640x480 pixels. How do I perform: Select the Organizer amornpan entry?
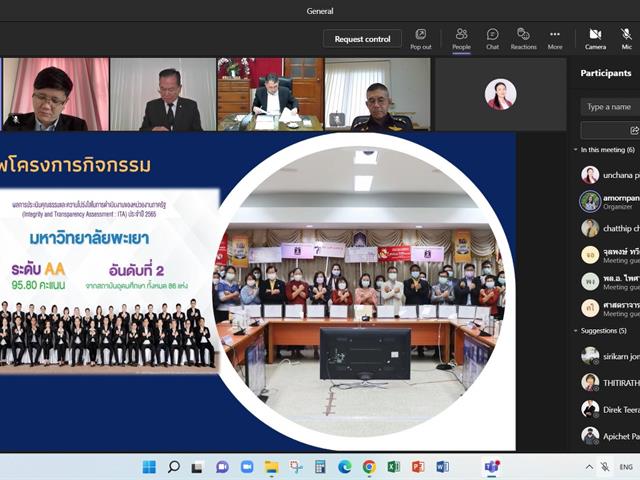(610, 202)
